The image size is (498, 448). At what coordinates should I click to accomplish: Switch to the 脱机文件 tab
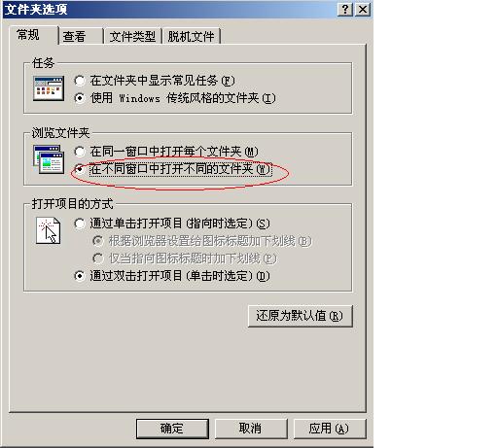191,36
